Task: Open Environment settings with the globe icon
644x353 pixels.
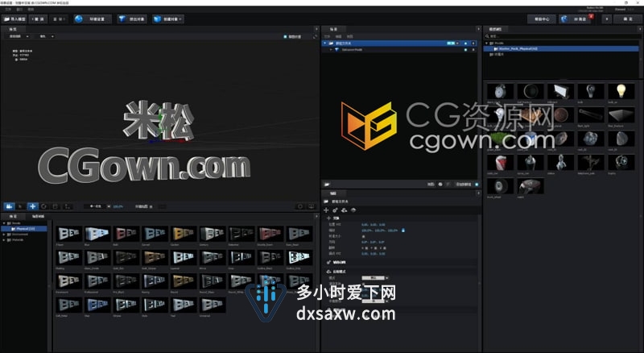Action: pyautogui.click(x=93, y=19)
